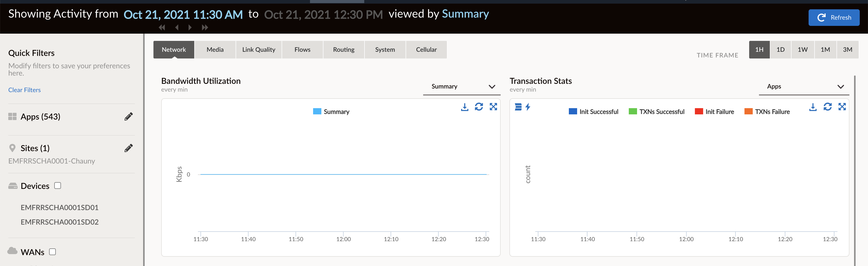Edit the Sites filter with pencil icon
This screenshot has width=868, height=266.
[128, 148]
